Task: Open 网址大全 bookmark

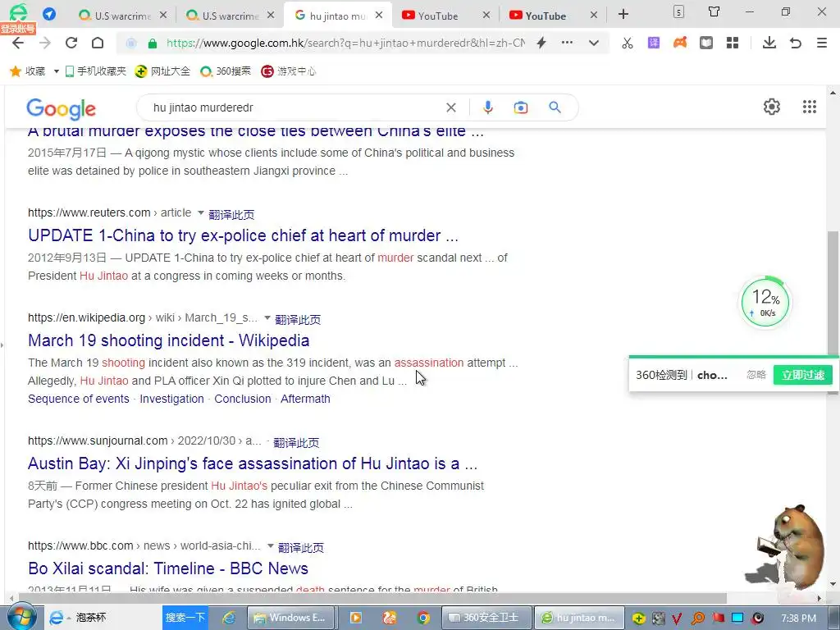Action: click(163, 71)
